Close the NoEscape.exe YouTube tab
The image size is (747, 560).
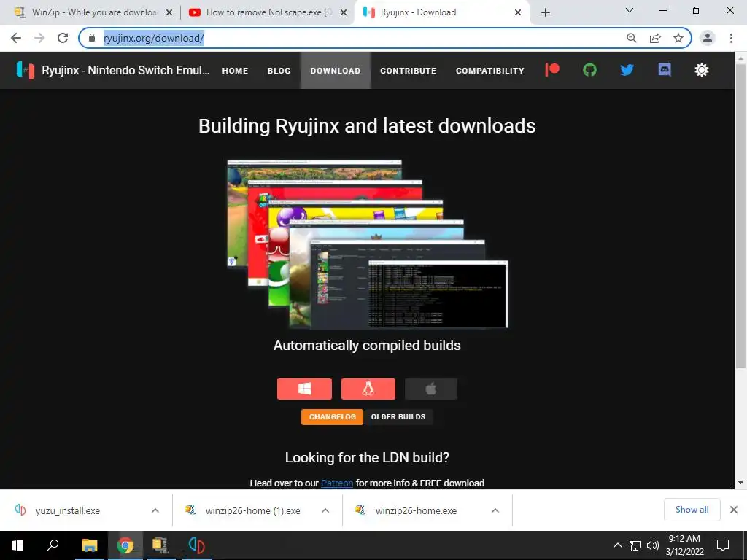[344, 12]
